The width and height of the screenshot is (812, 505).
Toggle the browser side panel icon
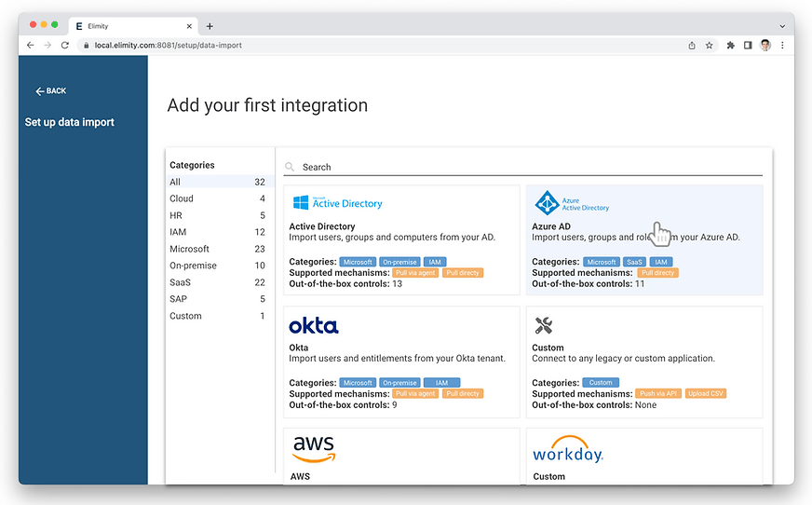[748, 46]
